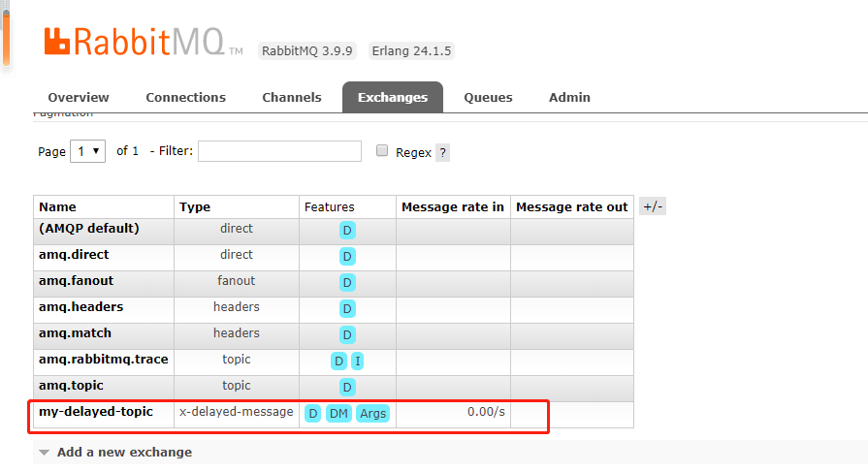The height and width of the screenshot is (472, 868).
Task: Open the my-delayed-topic exchange
Action: point(96,412)
